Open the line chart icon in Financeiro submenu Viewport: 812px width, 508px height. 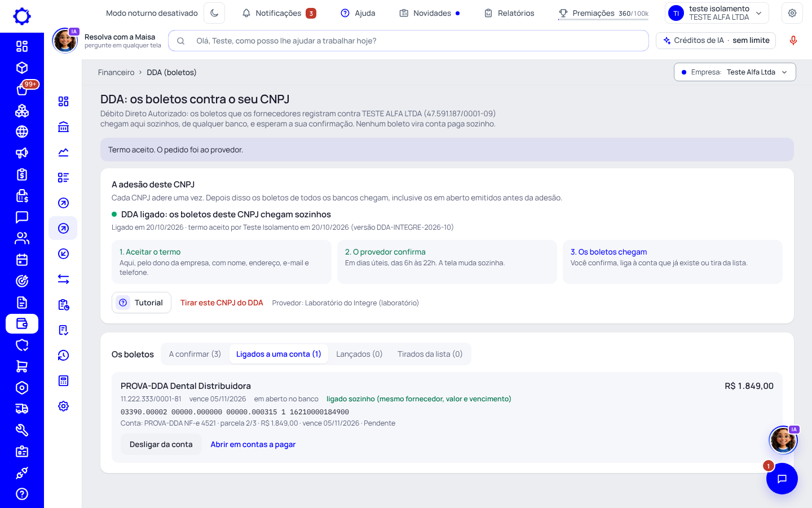63,152
